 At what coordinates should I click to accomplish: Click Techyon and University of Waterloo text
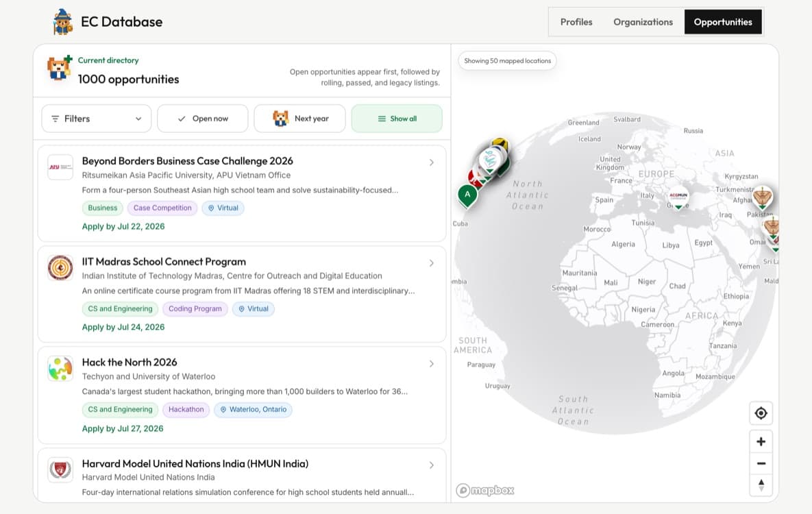coord(149,377)
